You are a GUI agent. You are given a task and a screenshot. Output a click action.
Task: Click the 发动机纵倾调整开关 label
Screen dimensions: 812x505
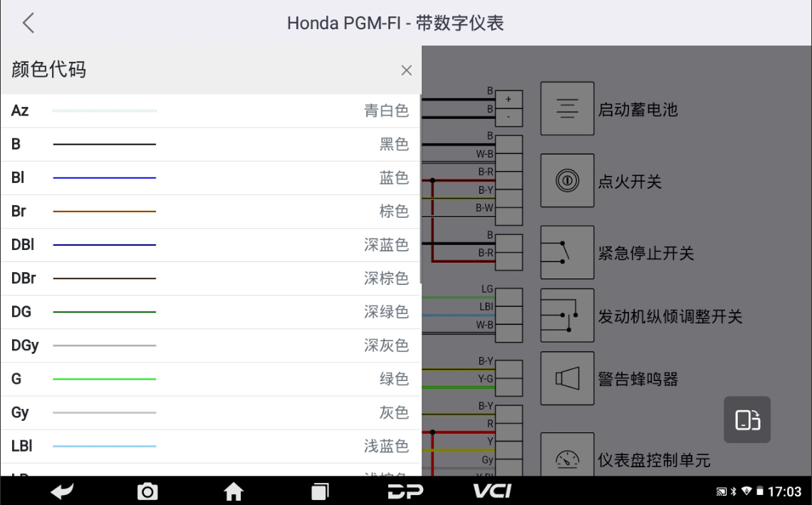tap(670, 316)
